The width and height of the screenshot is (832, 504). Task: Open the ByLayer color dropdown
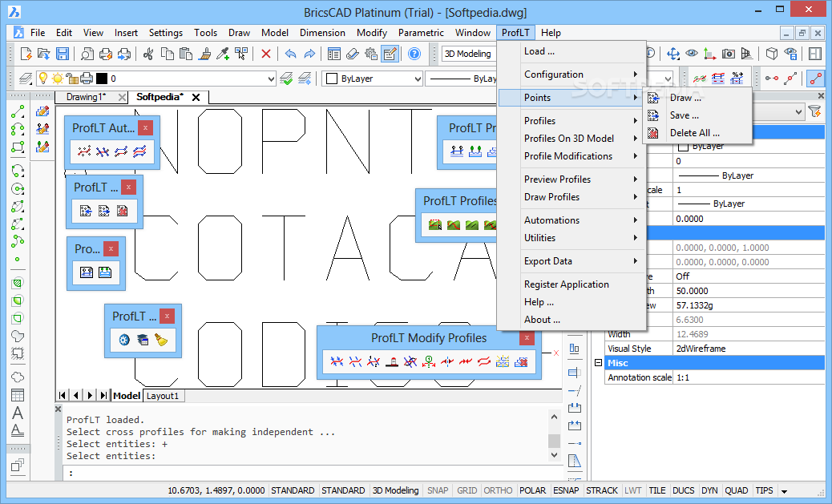point(418,79)
